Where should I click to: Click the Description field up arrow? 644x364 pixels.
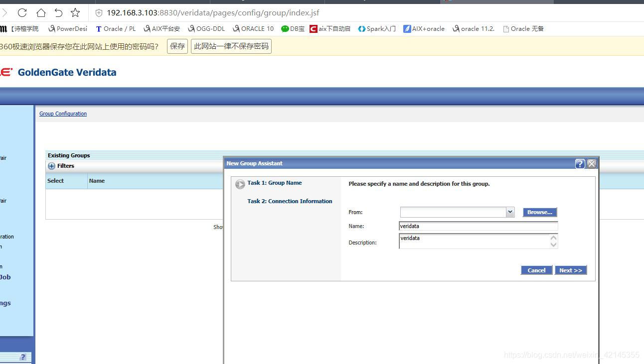point(553,238)
